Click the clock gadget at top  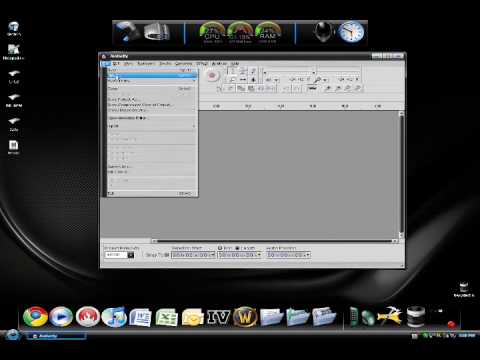[x=351, y=33]
